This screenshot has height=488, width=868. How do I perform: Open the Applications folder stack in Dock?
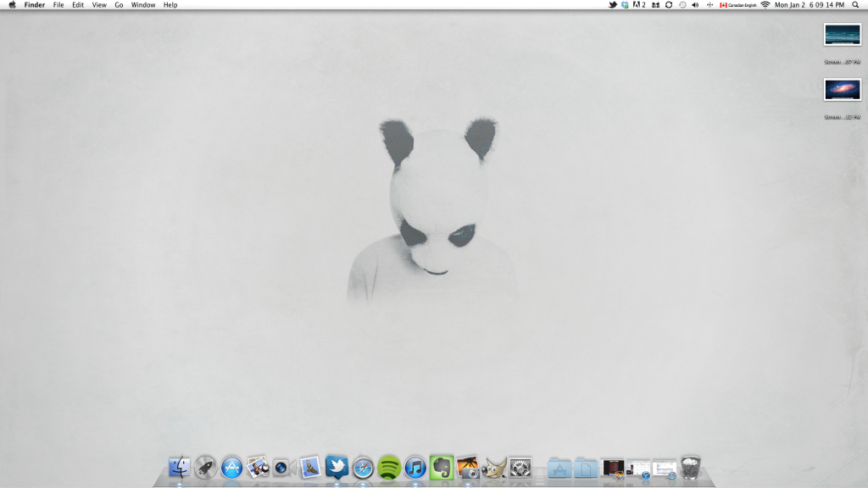559,467
